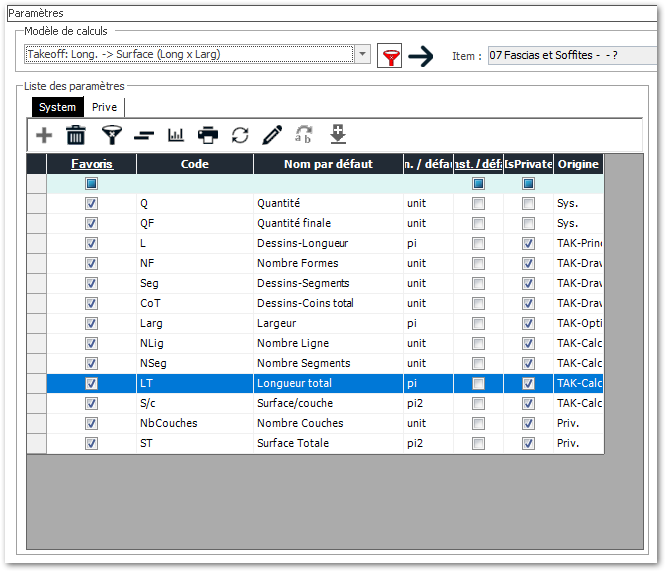Click the refresh arrows icon
666x572 pixels.
click(240, 135)
